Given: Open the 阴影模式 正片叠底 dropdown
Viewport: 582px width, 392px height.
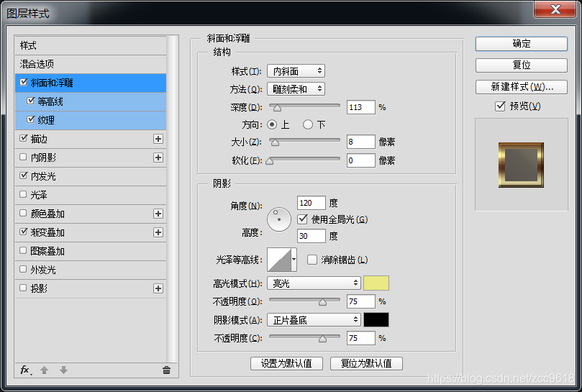Looking at the screenshot, I should click(x=314, y=320).
